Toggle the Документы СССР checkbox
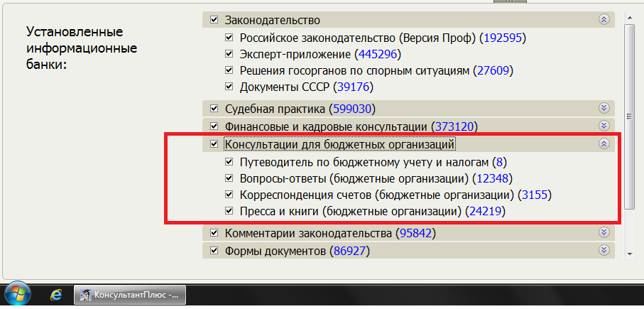This screenshot has height=309, width=644. 229,87
